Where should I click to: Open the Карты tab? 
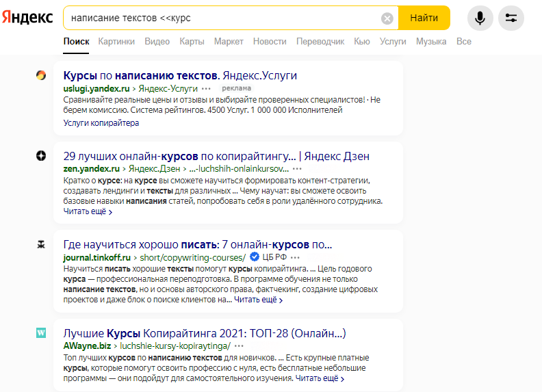(x=192, y=42)
